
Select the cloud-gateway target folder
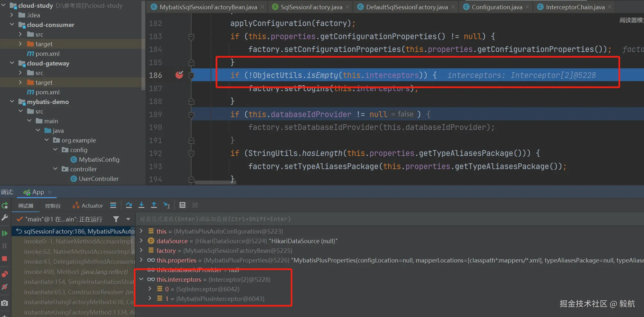(x=44, y=82)
